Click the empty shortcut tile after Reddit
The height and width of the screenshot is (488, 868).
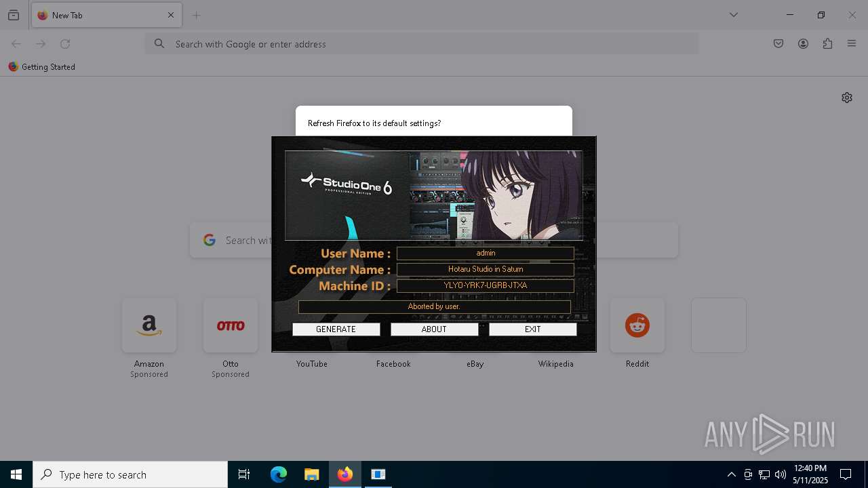tap(719, 325)
